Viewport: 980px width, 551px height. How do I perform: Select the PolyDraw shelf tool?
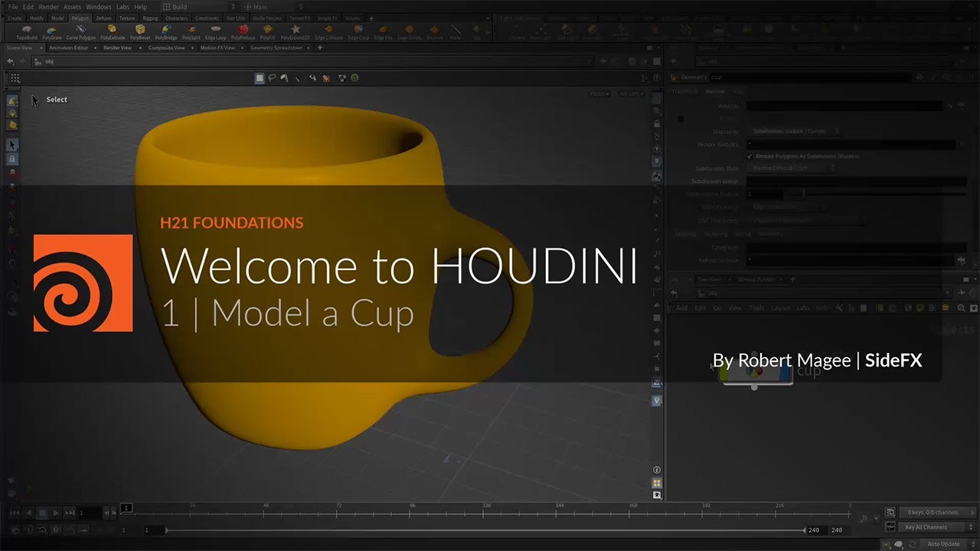point(52,32)
